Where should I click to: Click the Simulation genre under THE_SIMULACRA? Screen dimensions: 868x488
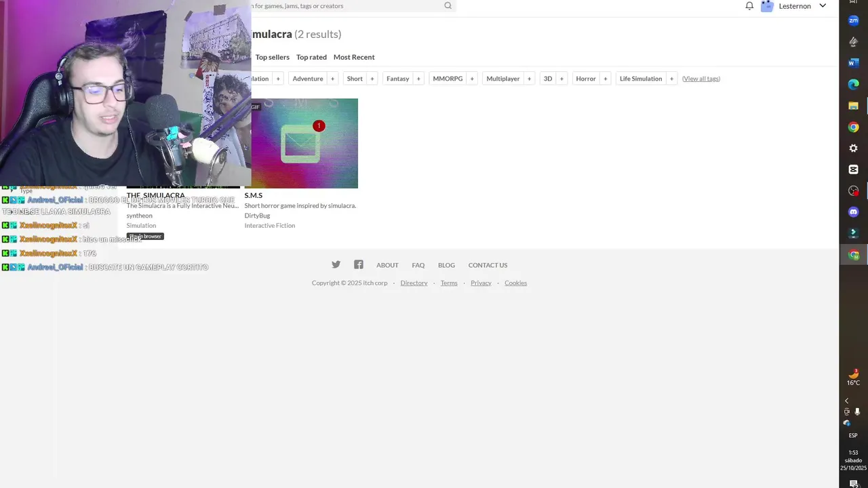pyautogui.click(x=141, y=226)
